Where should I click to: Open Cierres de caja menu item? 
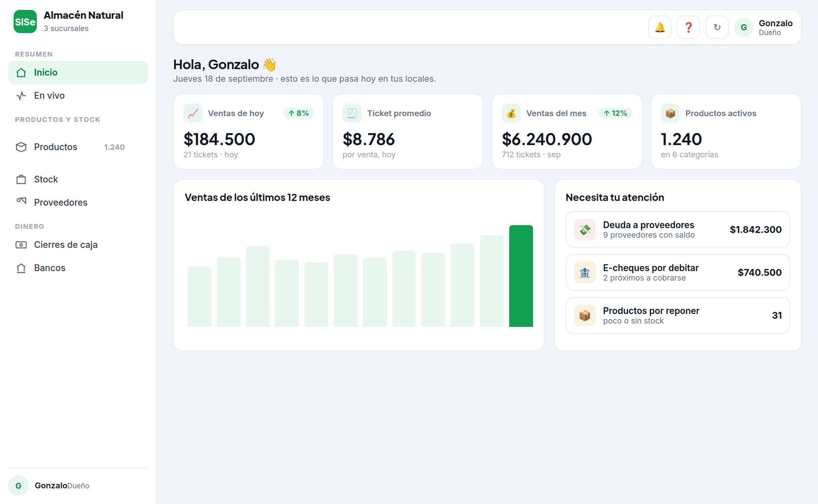(78, 245)
